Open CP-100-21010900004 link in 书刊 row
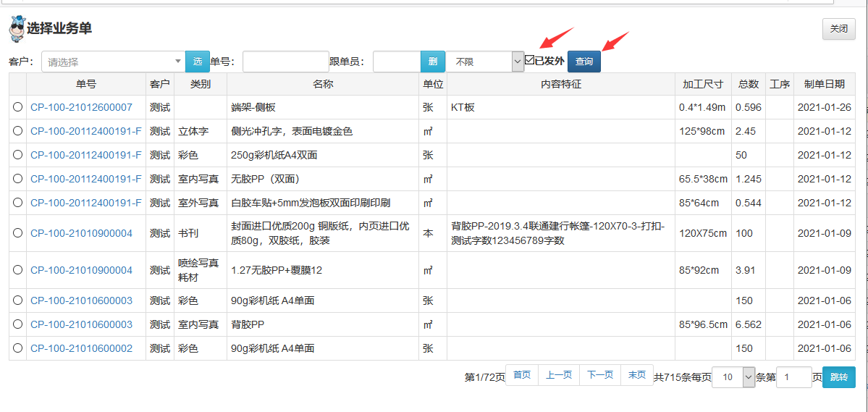 81,233
